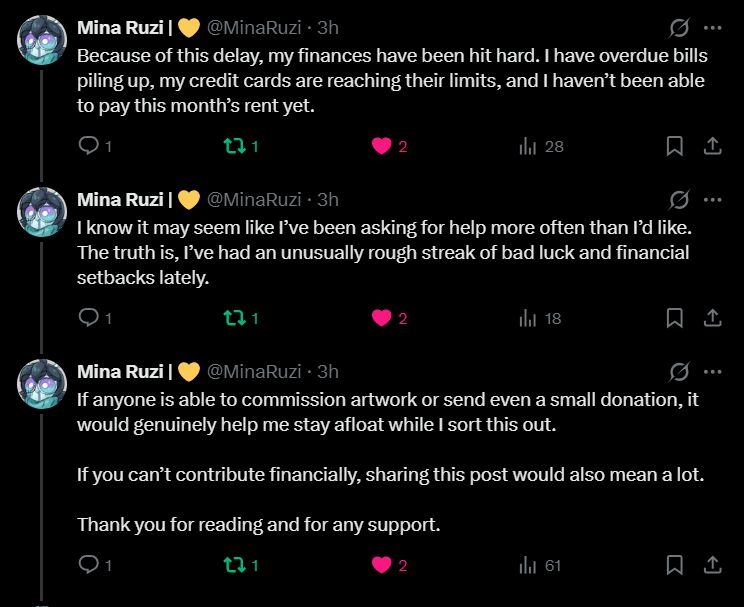Reply to the bad luck streak tweet
The height and width of the screenshot is (607, 744).
click(88, 319)
